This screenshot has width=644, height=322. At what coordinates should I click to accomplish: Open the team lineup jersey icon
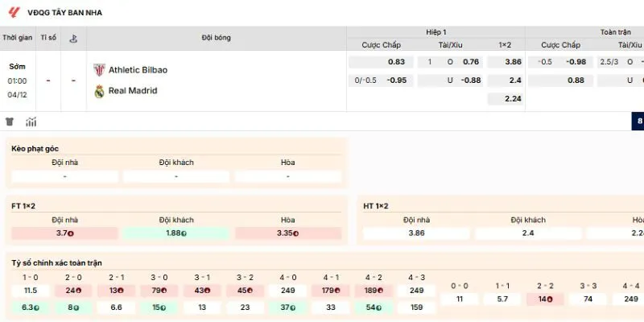tap(10, 122)
